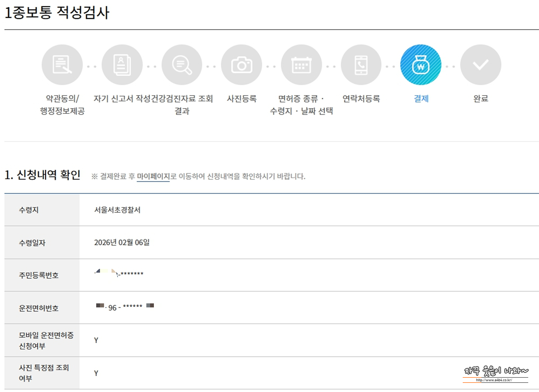Click the 연락처등록 step label
Image resolution: width=539 pixels, height=392 pixels.
(361, 99)
